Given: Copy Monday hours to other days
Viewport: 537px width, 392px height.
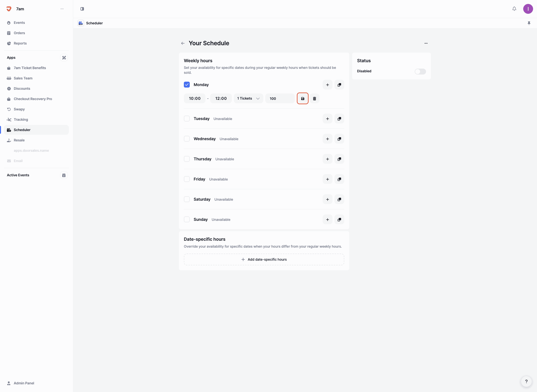Looking at the screenshot, I should click(x=339, y=85).
